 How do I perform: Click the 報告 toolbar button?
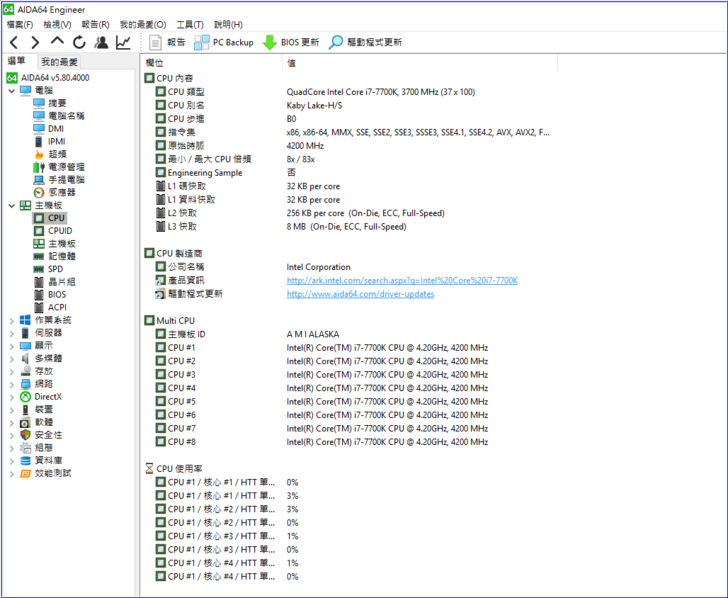click(167, 43)
